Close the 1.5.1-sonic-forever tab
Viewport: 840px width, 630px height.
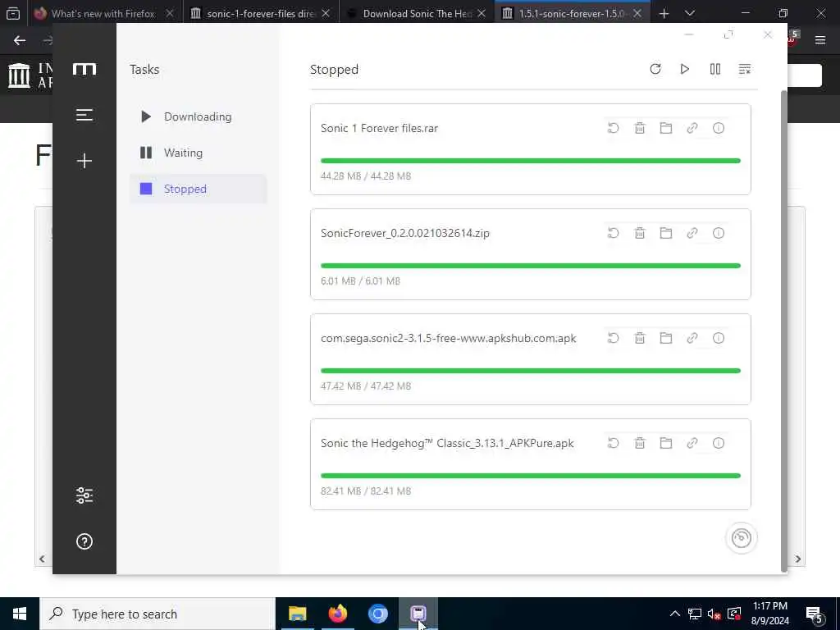click(637, 13)
